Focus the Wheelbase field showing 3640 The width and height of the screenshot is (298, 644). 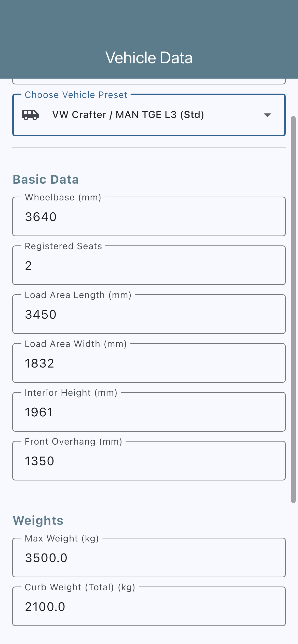pos(149,216)
